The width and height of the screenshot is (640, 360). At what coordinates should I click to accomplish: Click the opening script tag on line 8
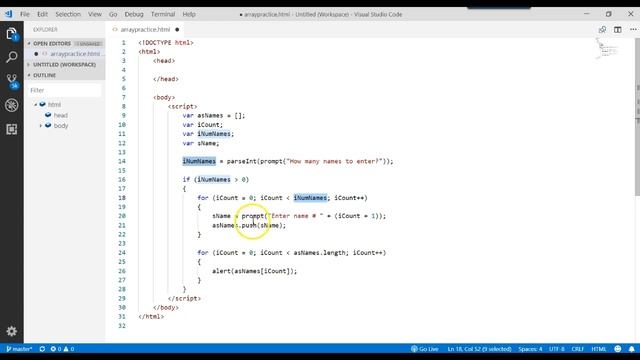[182, 107]
